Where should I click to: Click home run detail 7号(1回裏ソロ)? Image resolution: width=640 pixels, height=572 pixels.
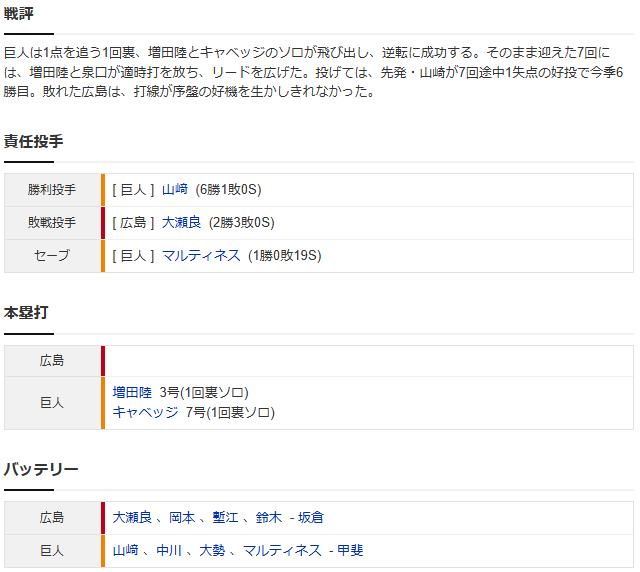[230, 412]
